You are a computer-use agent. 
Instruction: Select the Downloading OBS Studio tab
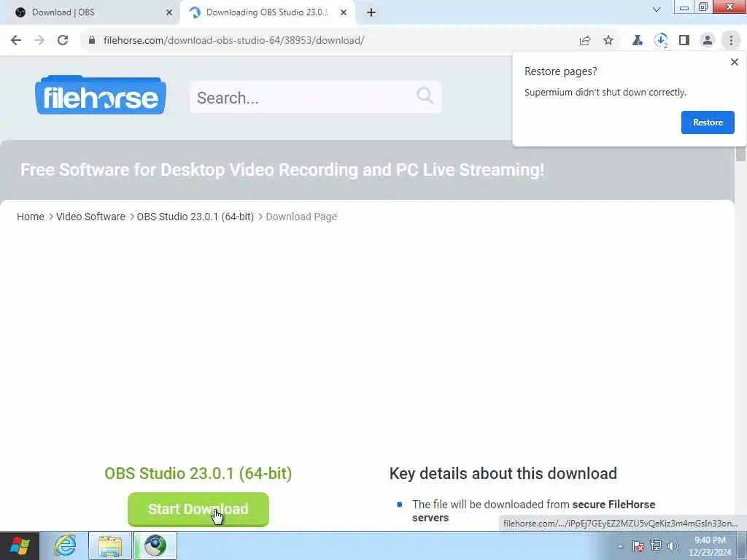click(267, 12)
